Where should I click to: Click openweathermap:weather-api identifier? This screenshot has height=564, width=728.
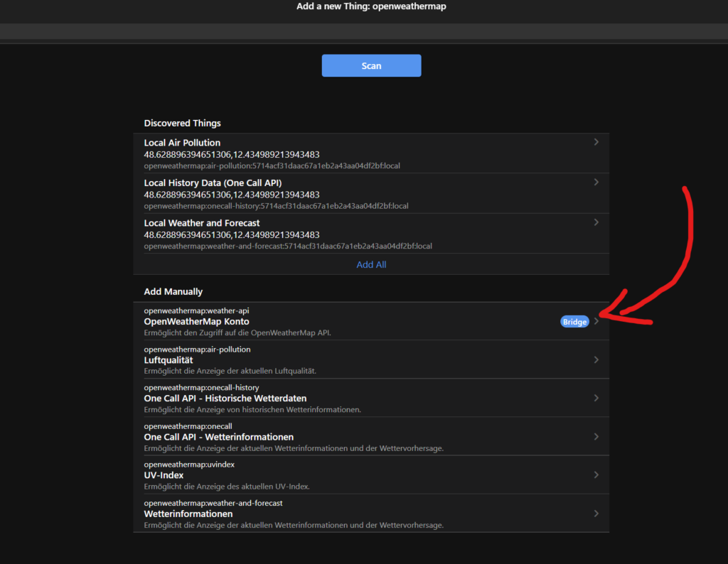(x=196, y=310)
